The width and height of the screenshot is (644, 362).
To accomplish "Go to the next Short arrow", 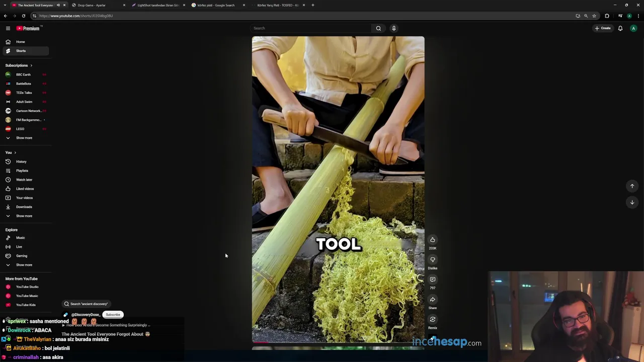I will [632, 202].
